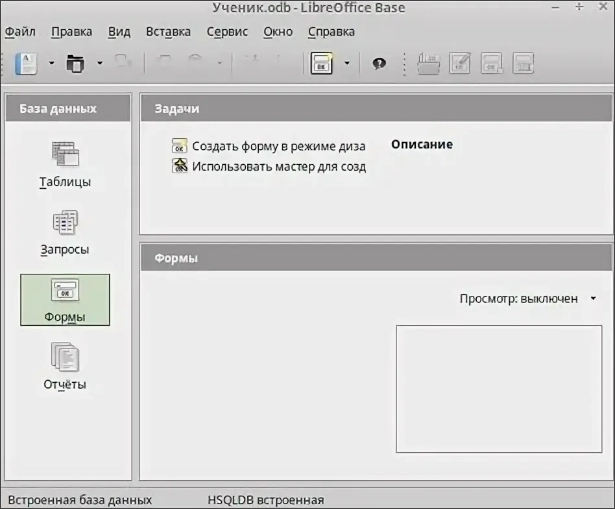
Task: Click Использовать мастер для создания формы
Action: pos(269,167)
